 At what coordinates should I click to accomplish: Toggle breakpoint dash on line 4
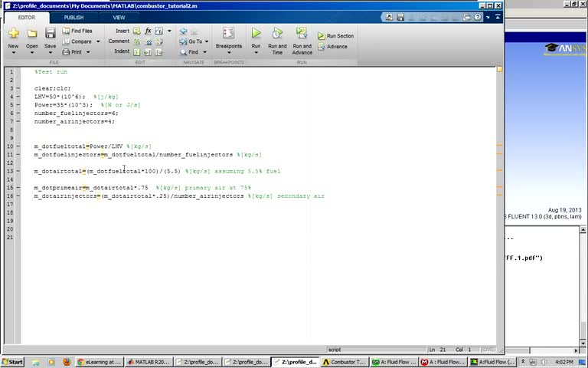pyautogui.click(x=18, y=97)
